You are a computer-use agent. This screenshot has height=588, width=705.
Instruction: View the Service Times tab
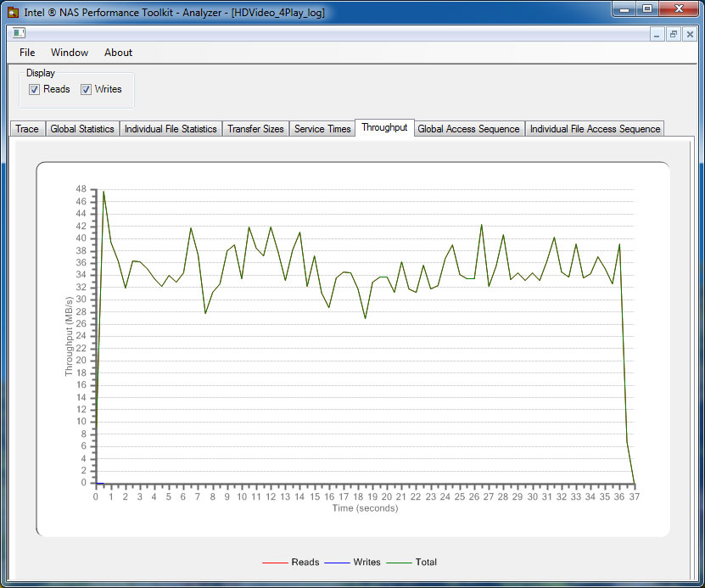(x=322, y=129)
